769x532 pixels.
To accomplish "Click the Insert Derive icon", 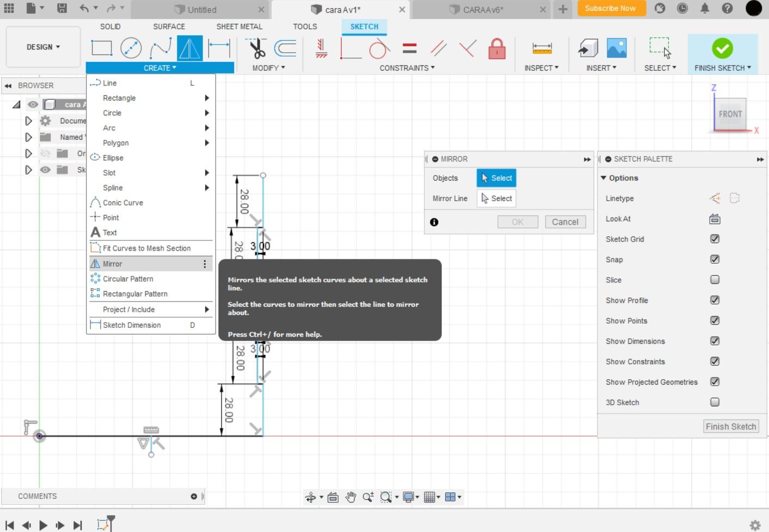I will pyautogui.click(x=587, y=48).
